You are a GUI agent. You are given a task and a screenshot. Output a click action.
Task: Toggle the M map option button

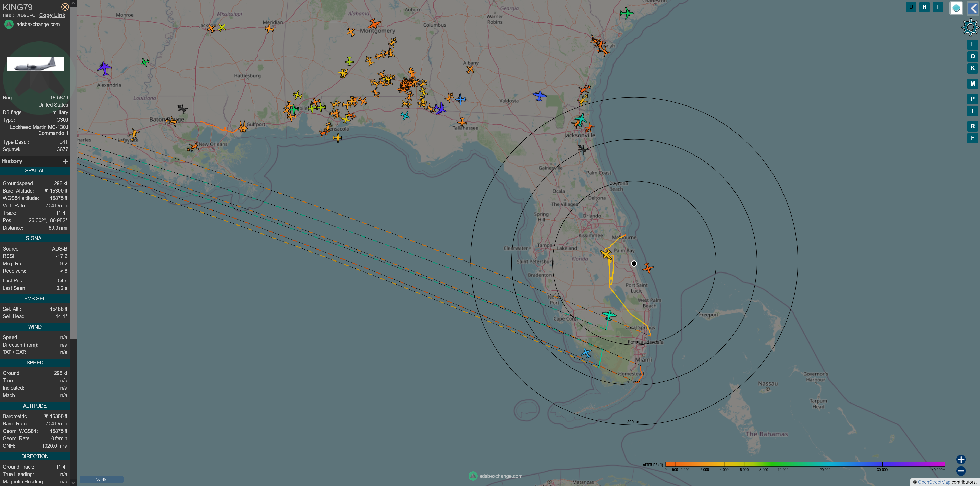973,83
